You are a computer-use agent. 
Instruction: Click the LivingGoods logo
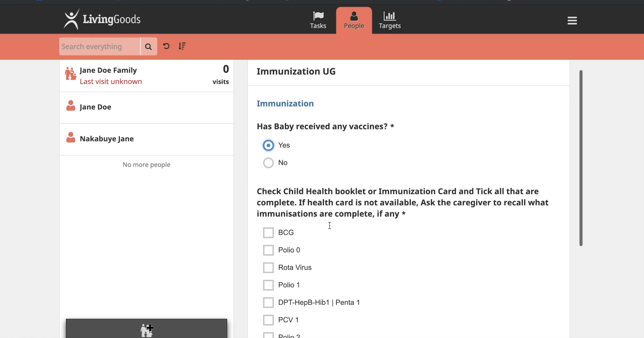point(102,19)
